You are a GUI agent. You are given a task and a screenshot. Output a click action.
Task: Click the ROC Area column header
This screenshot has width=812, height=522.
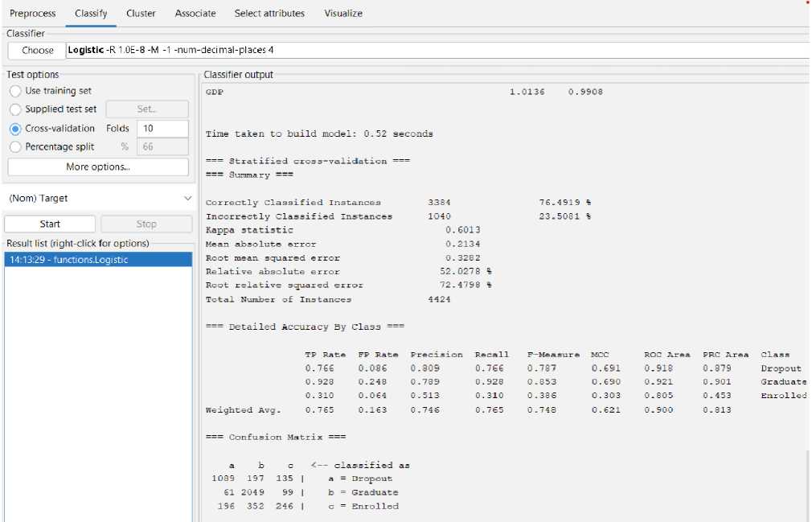667,355
